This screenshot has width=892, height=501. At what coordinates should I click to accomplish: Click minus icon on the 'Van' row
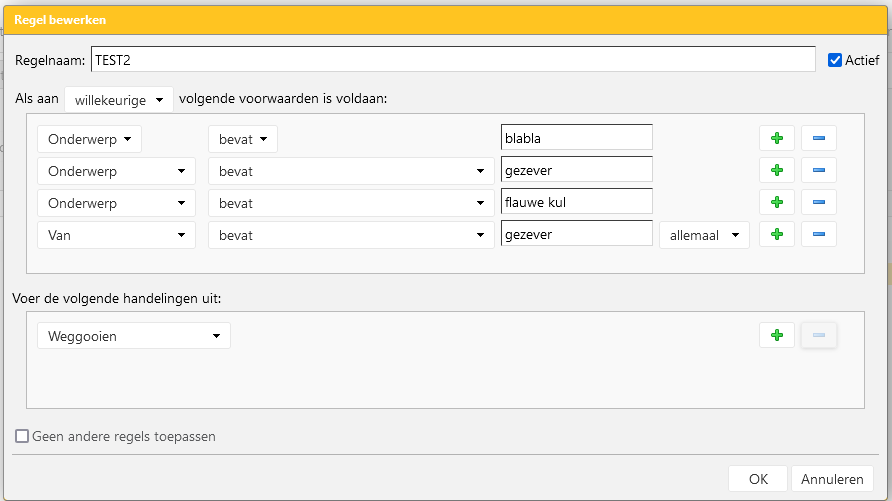(818, 235)
